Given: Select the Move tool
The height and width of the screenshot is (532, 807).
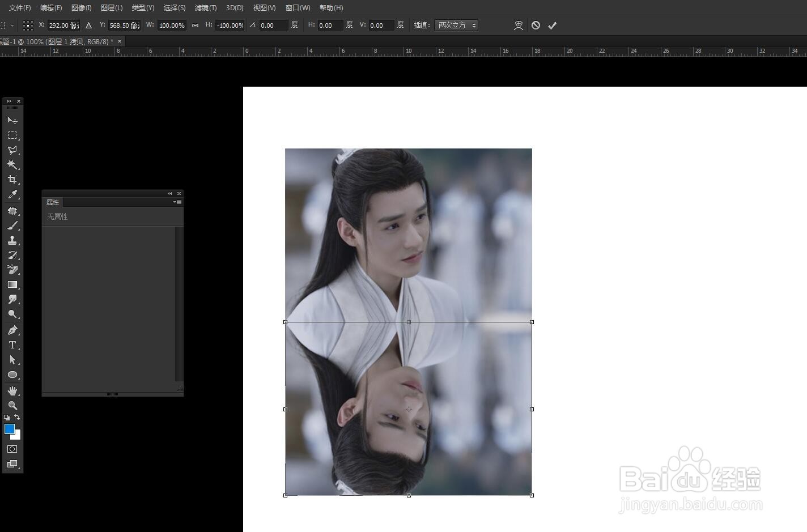Looking at the screenshot, I should (x=12, y=120).
